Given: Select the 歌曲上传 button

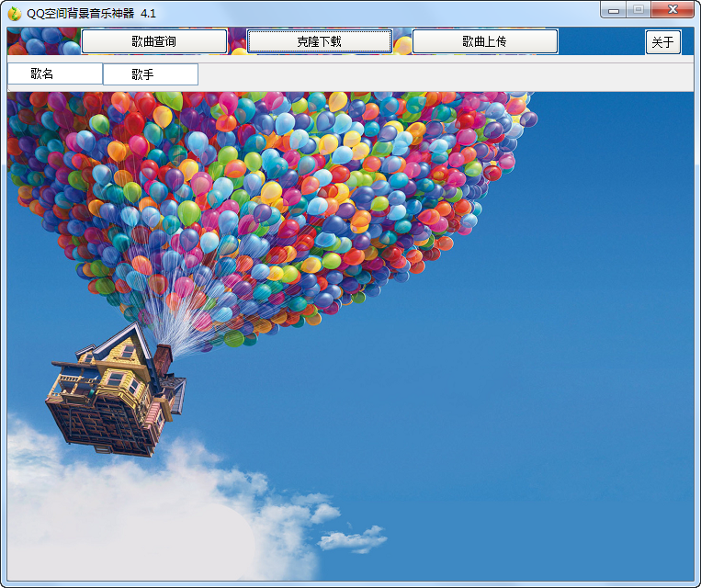Looking at the screenshot, I should click(x=484, y=41).
